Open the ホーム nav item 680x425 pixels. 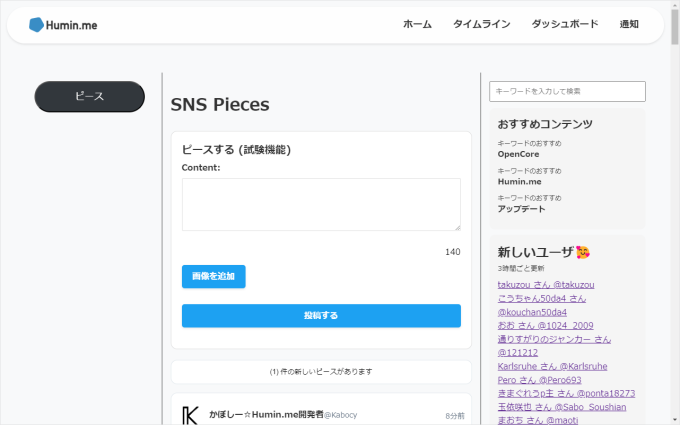[x=417, y=24]
